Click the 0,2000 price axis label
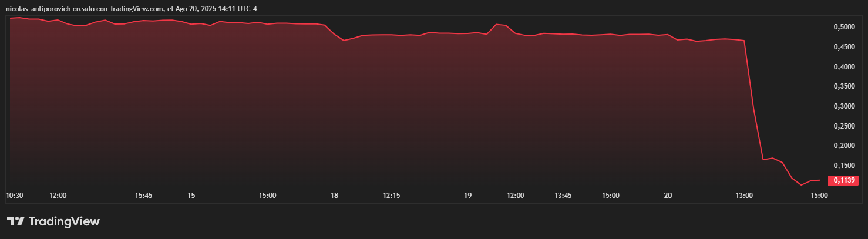868x239 pixels. tap(845, 146)
